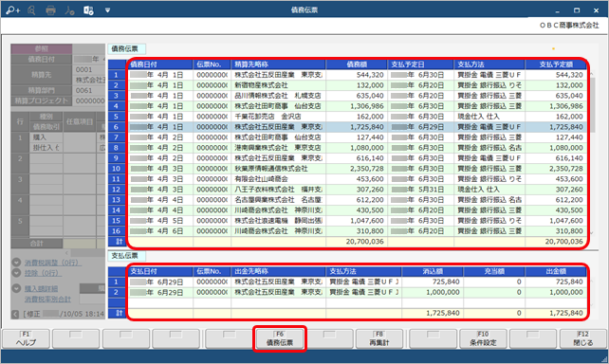
Task: Click 1,725,840 in 支払予定額 column of row 6
Action: pyautogui.click(x=555, y=127)
